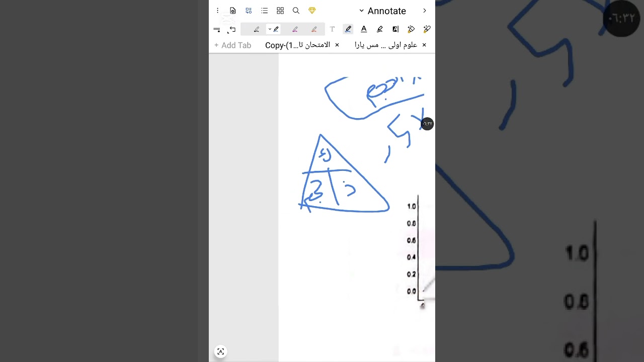
Task: Open the outline list icon
Action: click(265, 11)
